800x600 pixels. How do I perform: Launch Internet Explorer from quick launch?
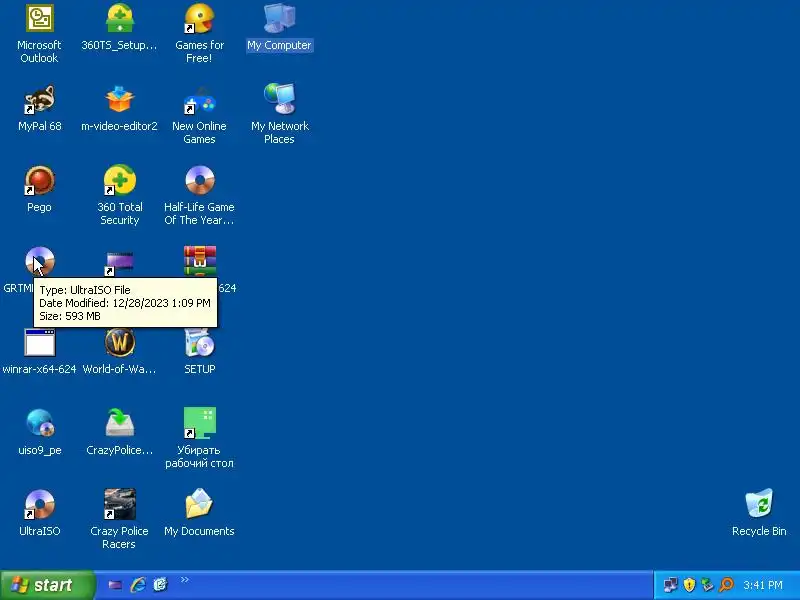click(138, 585)
